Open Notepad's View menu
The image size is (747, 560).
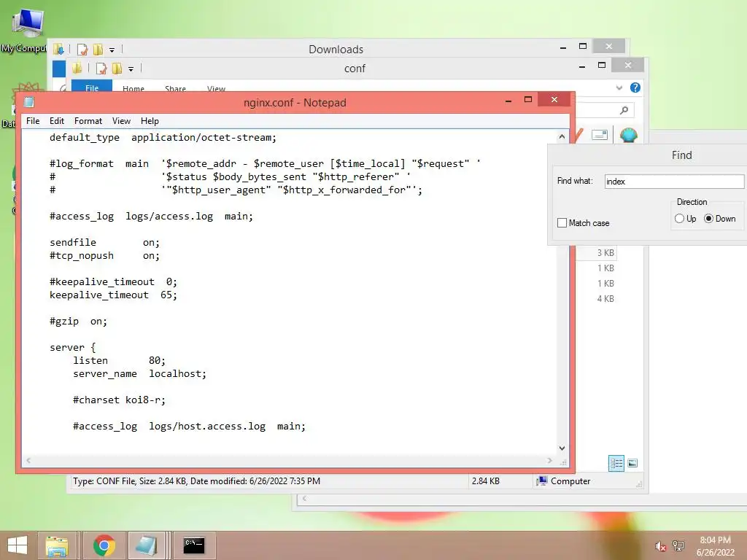(x=122, y=121)
